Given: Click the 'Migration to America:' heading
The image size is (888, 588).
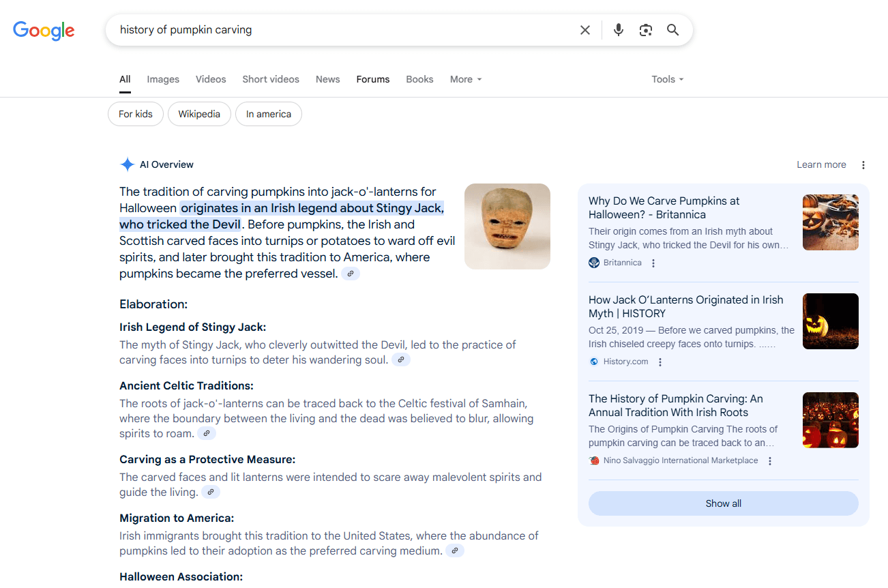Looking at the screenshot, I should point(177,518).
